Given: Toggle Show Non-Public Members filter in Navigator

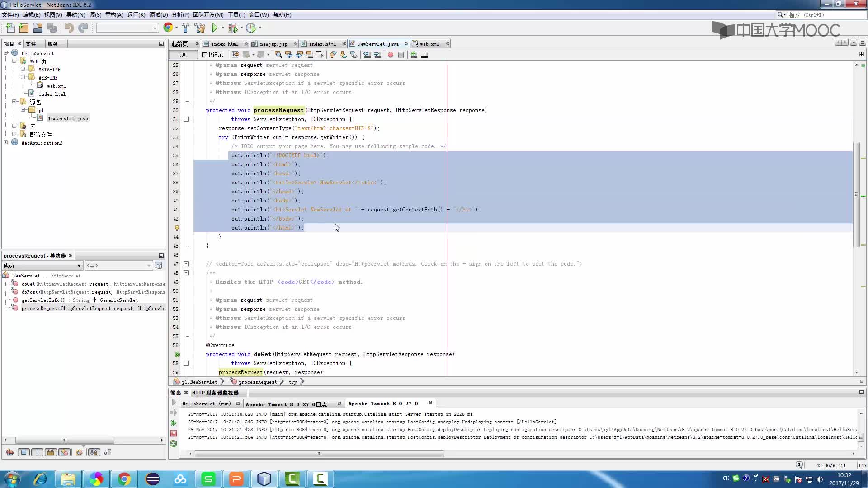Looking at the screenshot, I should pyautogui.click(x=51, y=452).
